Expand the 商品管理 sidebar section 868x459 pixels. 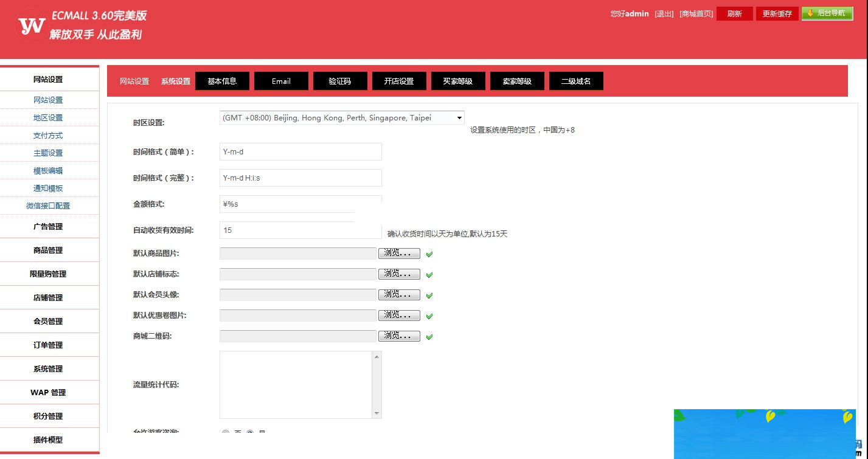pyautogui.click(x=49, y=249)
